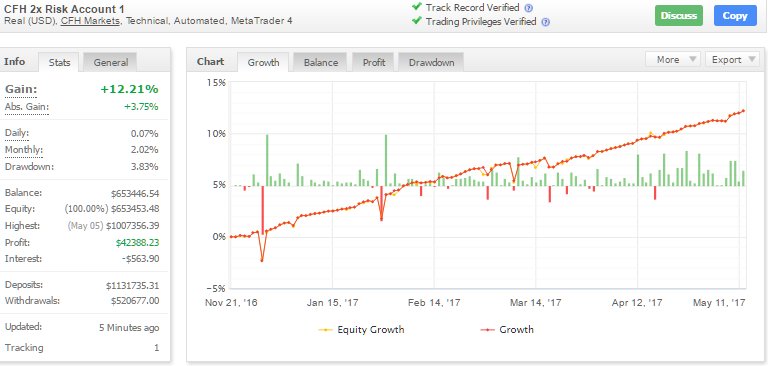Click the Daily label in stats
Screen dimensions: 768x366
(17, 133)
